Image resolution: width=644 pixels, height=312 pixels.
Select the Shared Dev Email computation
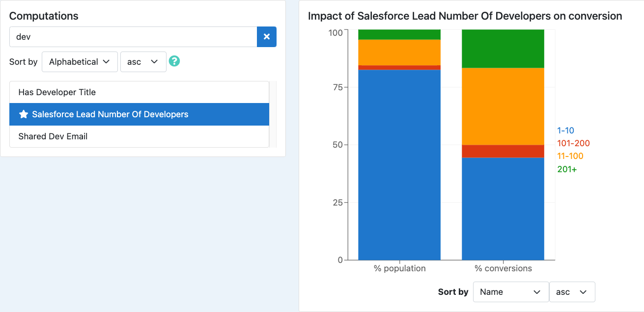coord(140,136)
